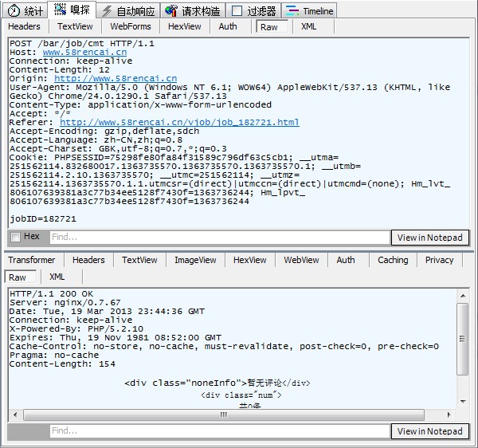Open the Host www.58rencai.cn link
Viewport: 478px width, 448px height.
pos(84,52)
